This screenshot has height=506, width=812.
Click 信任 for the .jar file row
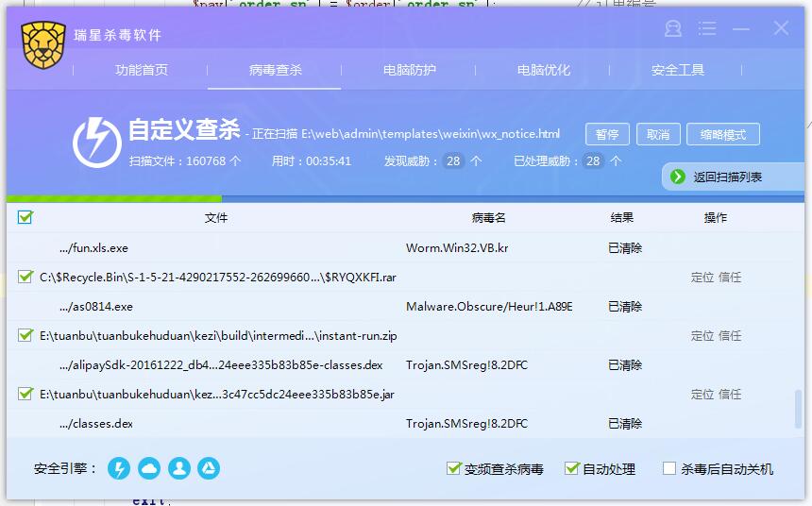tap(730, 395)
